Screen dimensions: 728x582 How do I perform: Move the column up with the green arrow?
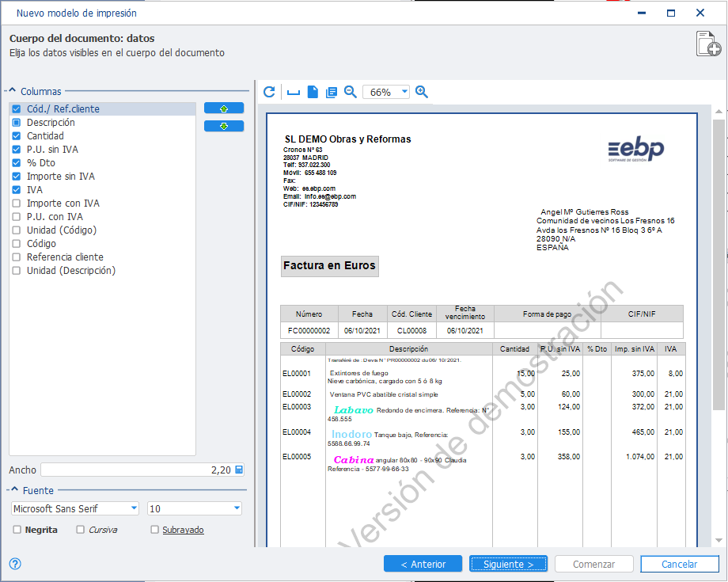coord(224,108)
